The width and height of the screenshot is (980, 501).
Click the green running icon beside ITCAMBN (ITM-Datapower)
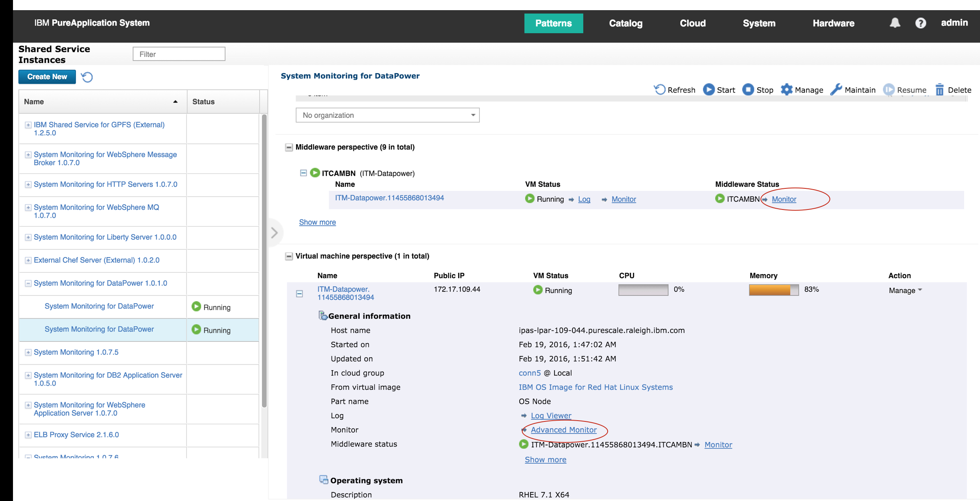coord(315,173)
